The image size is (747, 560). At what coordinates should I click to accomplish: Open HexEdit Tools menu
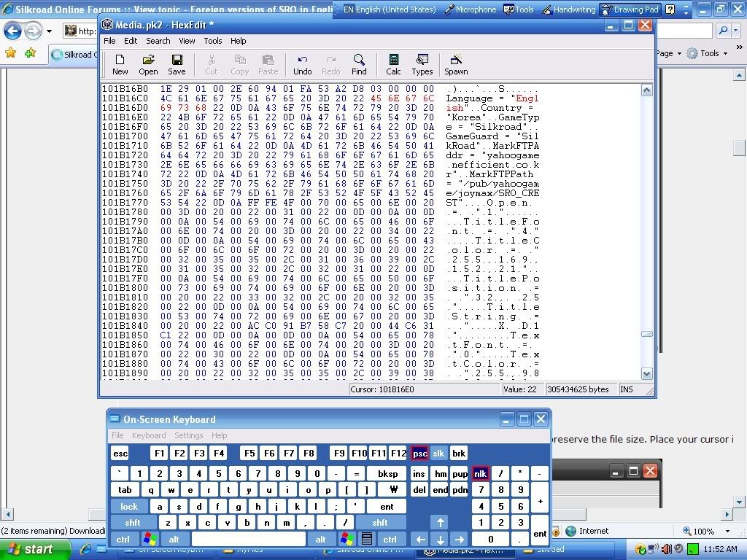pyautogui.click(x=213, y=41)
